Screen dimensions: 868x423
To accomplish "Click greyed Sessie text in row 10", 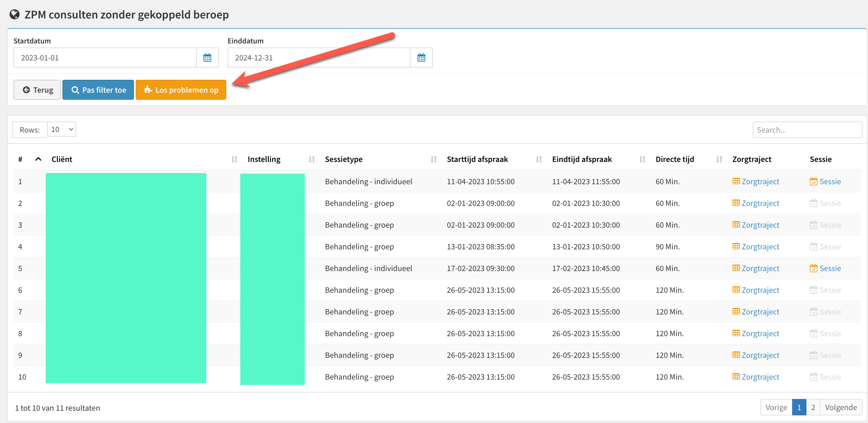I will click(x=830, y=377).
